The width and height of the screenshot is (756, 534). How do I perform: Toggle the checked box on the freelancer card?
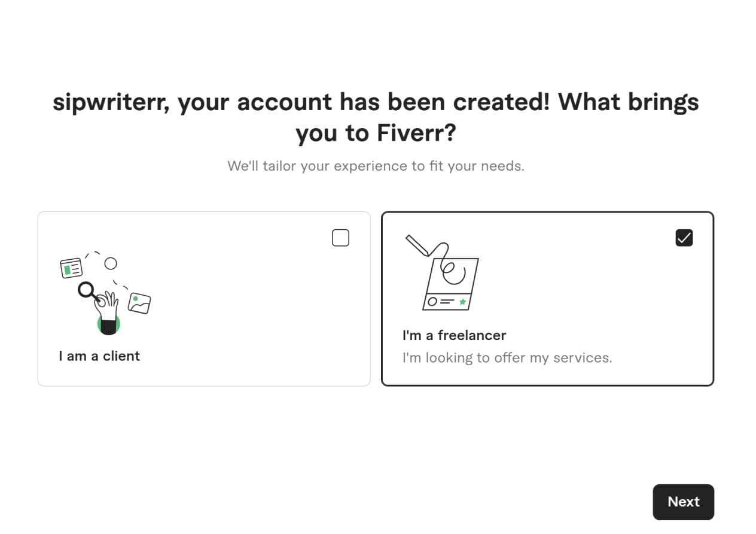coord(684,238)
